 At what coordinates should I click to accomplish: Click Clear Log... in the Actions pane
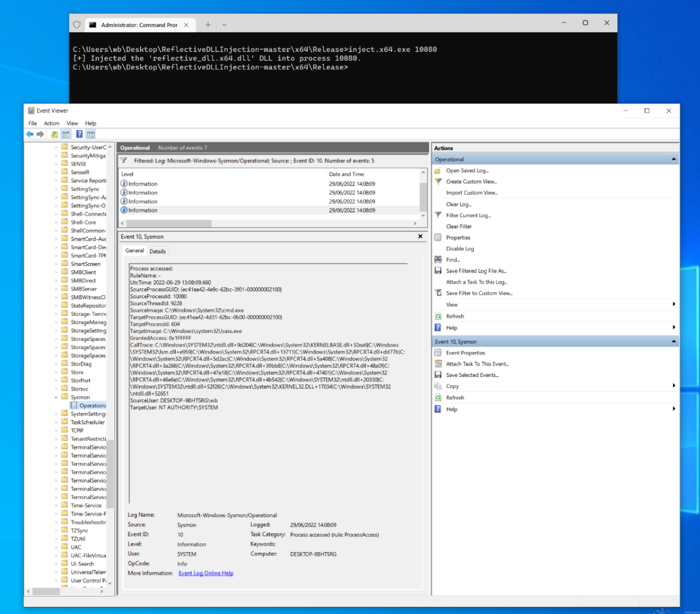tap(459, 204)
